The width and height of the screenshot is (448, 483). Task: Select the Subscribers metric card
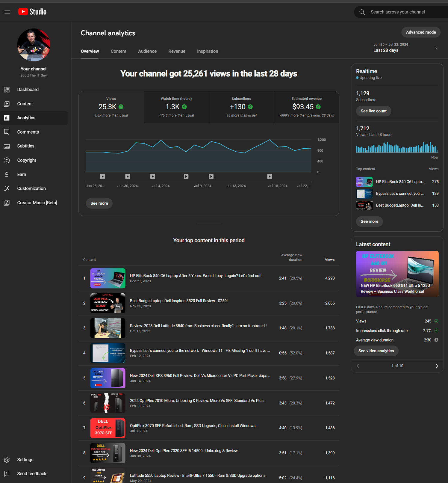coord(241,107)
